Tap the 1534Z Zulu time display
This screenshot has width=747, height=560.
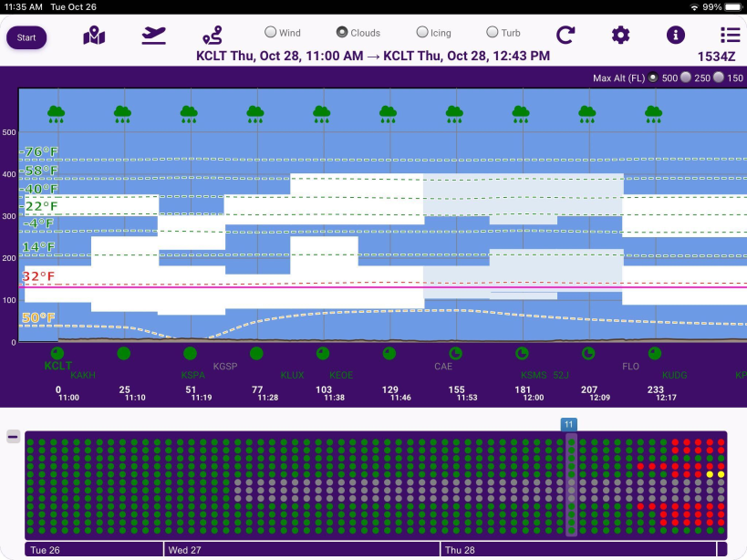[x=717, y=57]
